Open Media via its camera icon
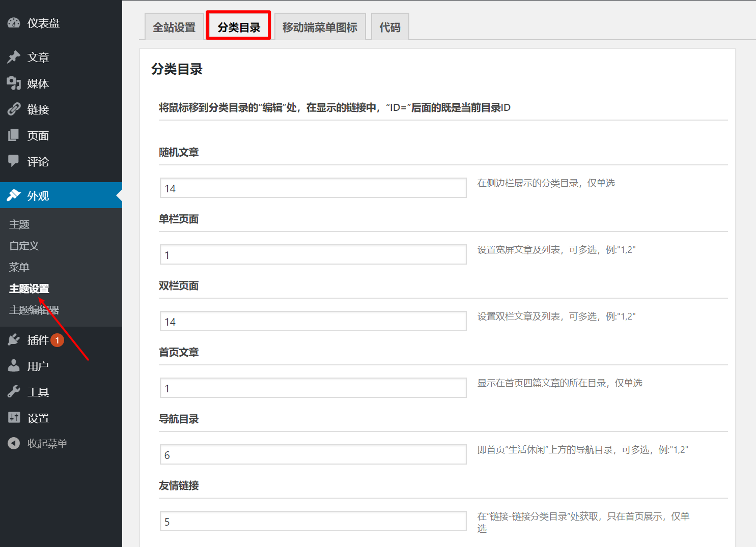The image size is (756, 547). (14, 83)
